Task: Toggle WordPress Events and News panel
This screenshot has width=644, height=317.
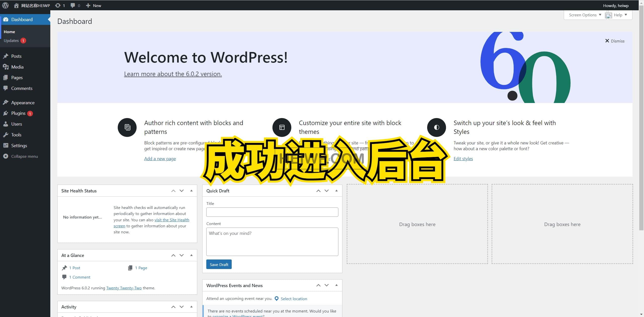Action: tap(336, 285)
